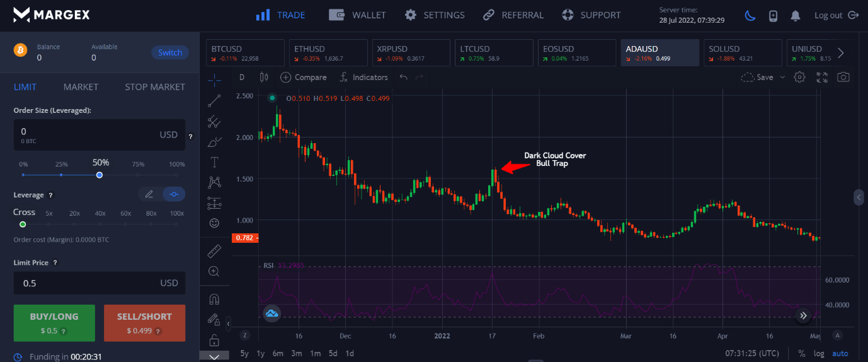Show more trading pairs arrow
The height and width of the screenshot is (362, 868).
tap(840, 53)
